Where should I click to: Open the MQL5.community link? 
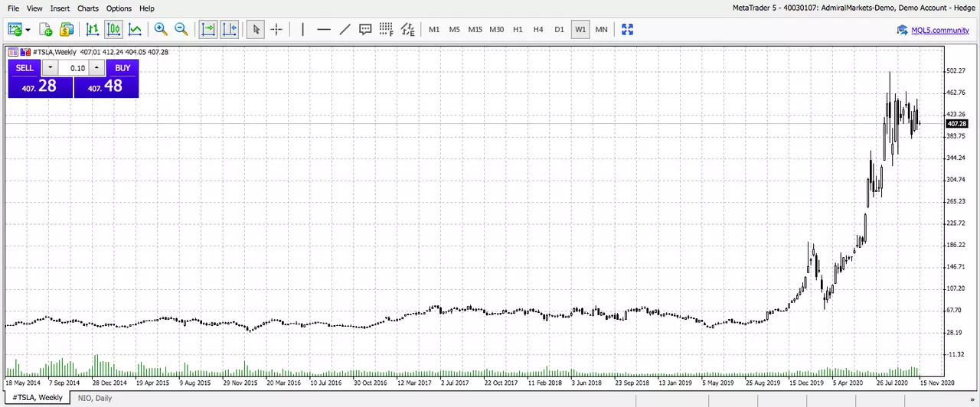click(x=940, y=30)
